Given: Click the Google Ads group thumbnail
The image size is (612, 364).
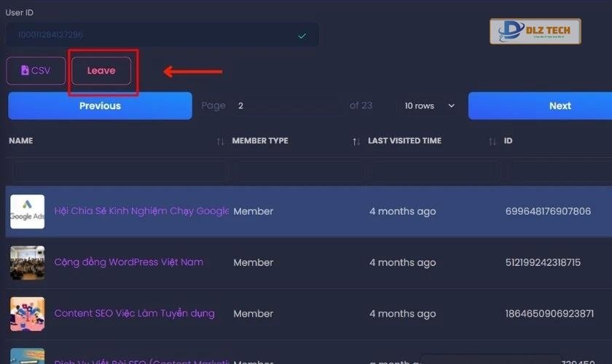Looking at the screenshot, I should click(x=28, y=211).
